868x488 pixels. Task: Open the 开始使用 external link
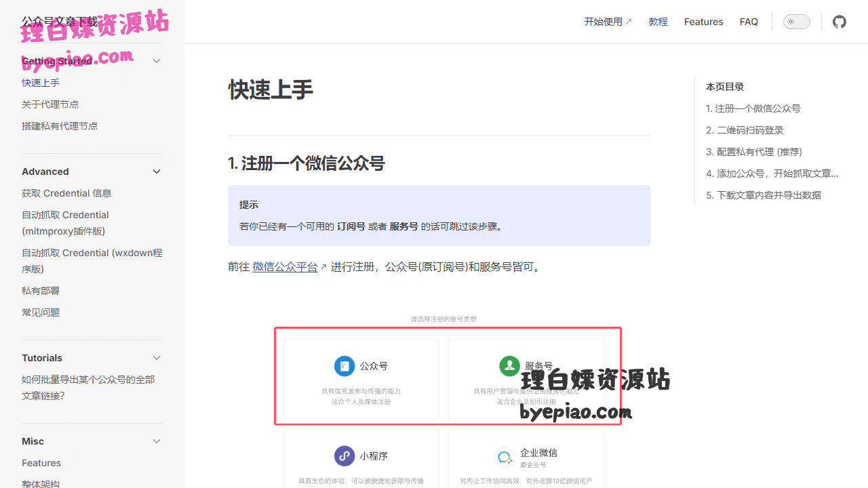[x=608, y=22]
